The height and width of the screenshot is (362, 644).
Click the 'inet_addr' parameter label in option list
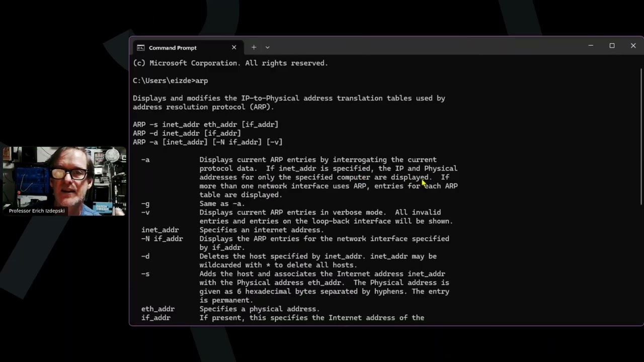pyautogui.click(x=160, y=230)
